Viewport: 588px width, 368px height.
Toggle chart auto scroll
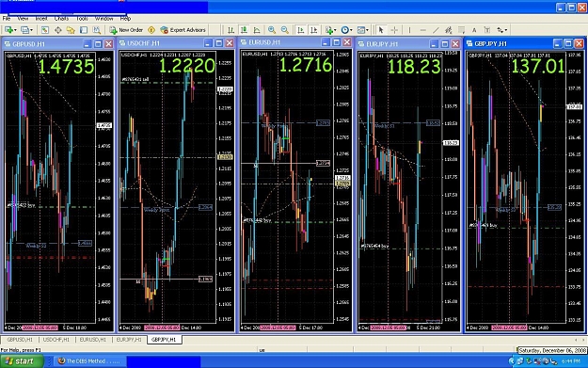300,30
